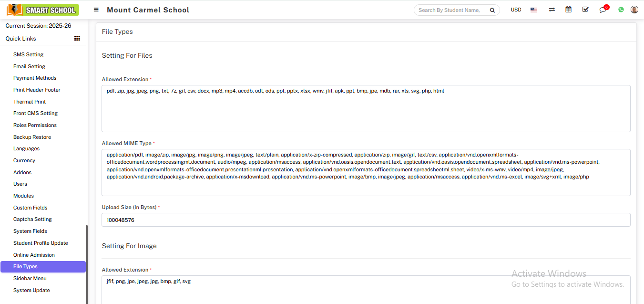Open the chat notifications icon
This screenshot has width=644, height=304.
pyautogui.click(x=603, y=10)
